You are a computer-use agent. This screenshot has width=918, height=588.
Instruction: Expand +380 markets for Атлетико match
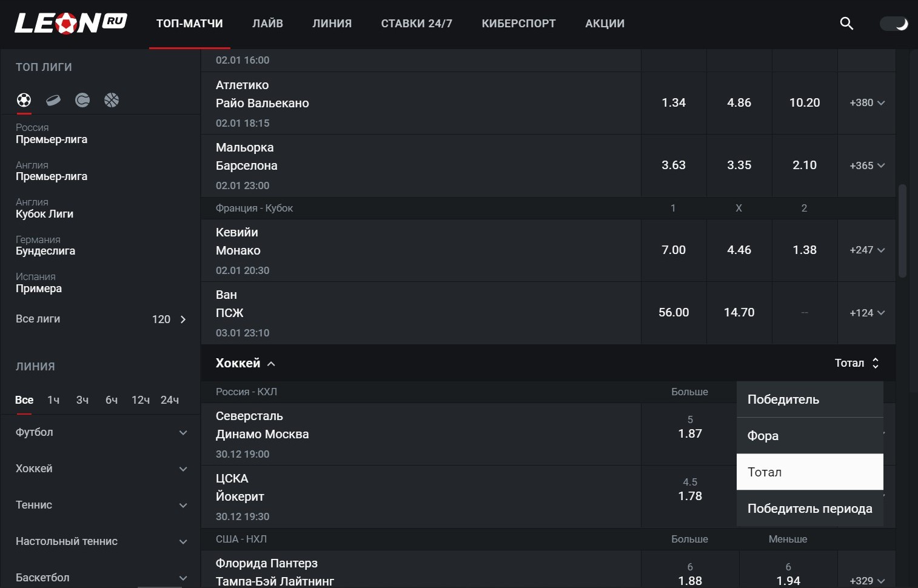click(867, 103)
